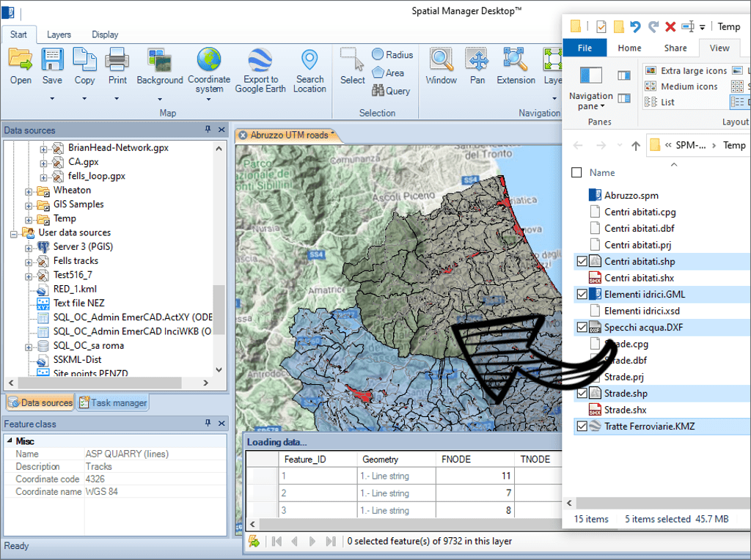The width and height of the screenshot is (751, 560).
Task: Collapse the User data sources node
Action: (14, 234)
